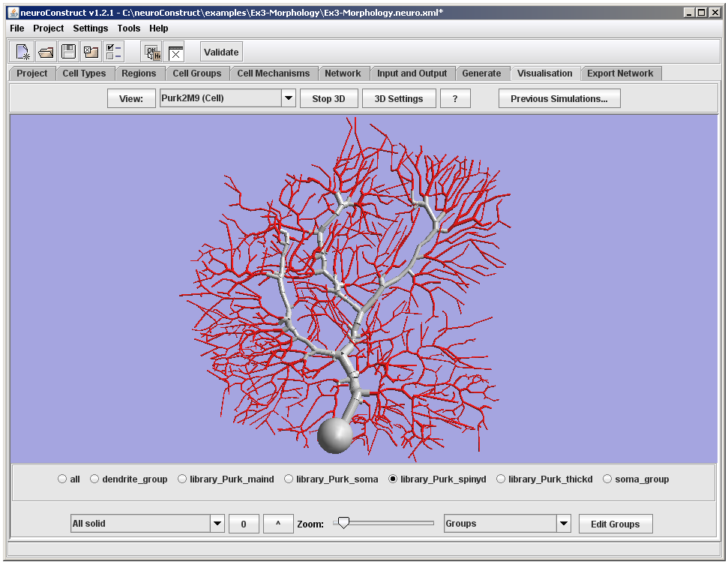Choose the soma_group radio option
The width and height of the screenshot is (728, 565).
pyautogui.click(x=607, y=479)
